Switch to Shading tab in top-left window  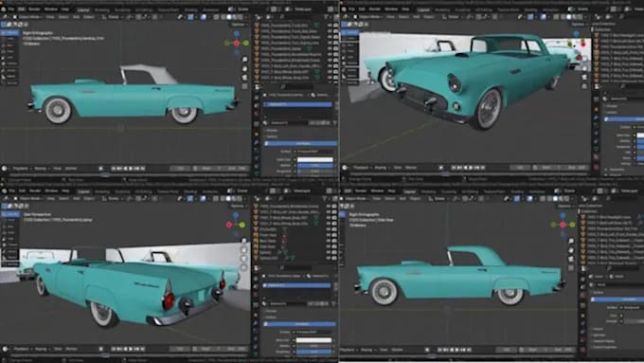[190, 9]
